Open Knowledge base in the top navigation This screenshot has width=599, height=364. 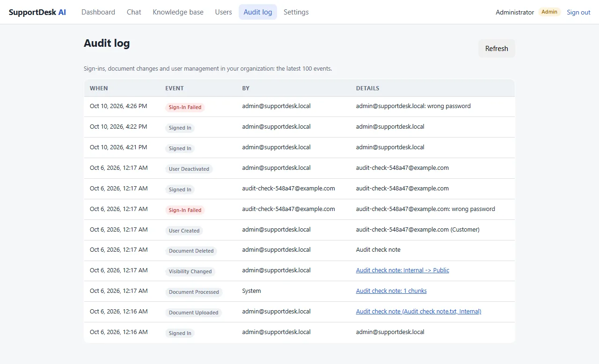pyautogui.click(x=178, y=12)
